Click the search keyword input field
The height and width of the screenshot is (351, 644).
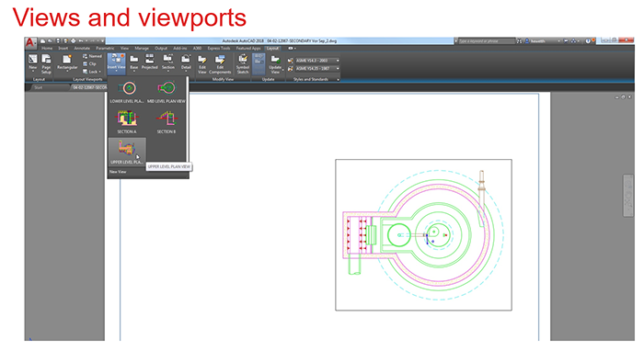point(486,41)
